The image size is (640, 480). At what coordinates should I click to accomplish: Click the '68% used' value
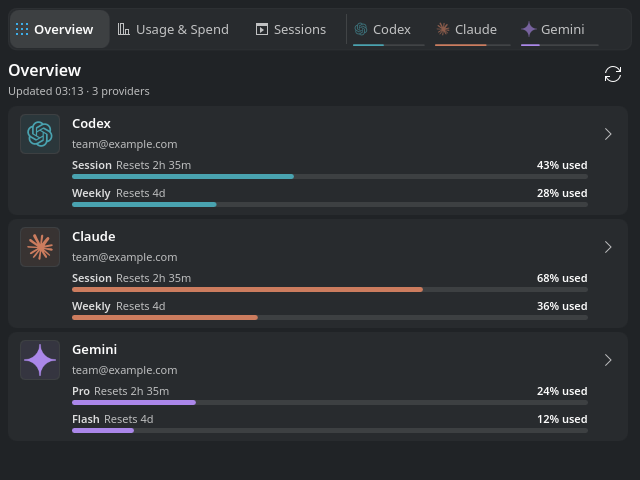pos(562,278)
